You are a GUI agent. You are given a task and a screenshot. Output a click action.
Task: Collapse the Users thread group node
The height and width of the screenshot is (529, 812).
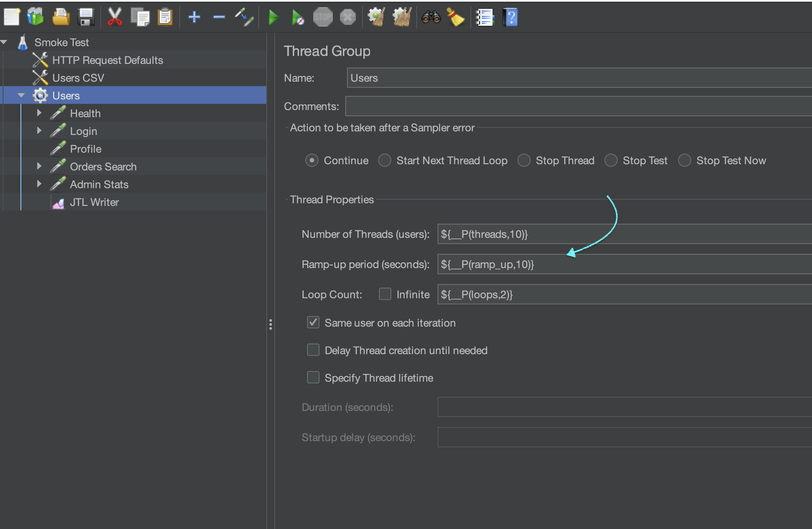tap(21, 95)
